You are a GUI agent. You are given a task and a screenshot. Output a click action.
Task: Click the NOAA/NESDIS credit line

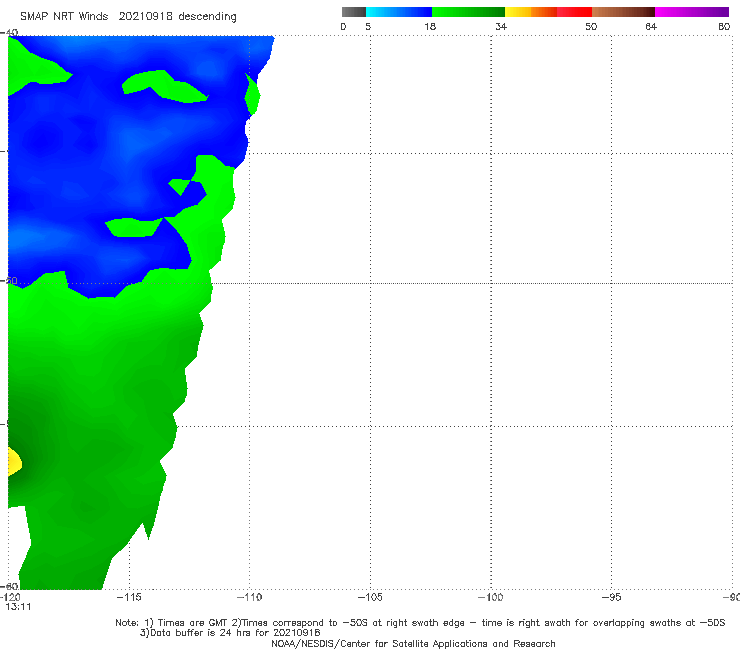(413, 643)
